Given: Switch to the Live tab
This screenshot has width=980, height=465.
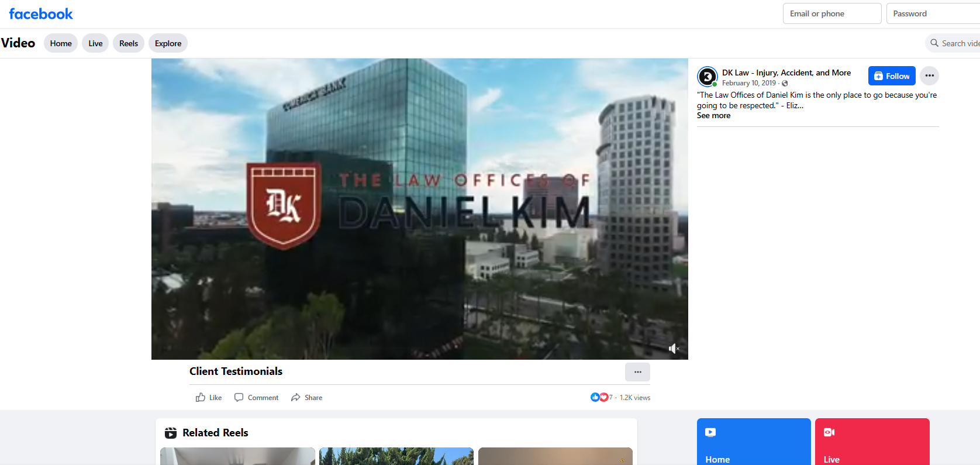Looking at the screenshot, I should (x=95, y=43).
